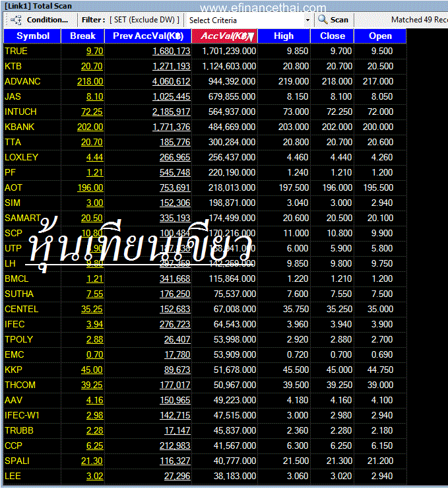Click High value 219.000 for ADVANC
The image size is (448, 493).
click(294, 81)
